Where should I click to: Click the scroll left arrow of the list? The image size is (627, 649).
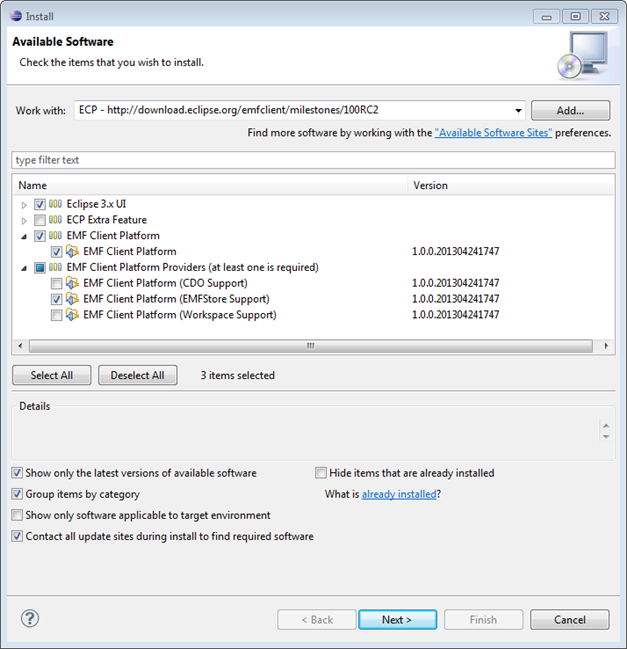pyautogui.click(x=20, y=346)
